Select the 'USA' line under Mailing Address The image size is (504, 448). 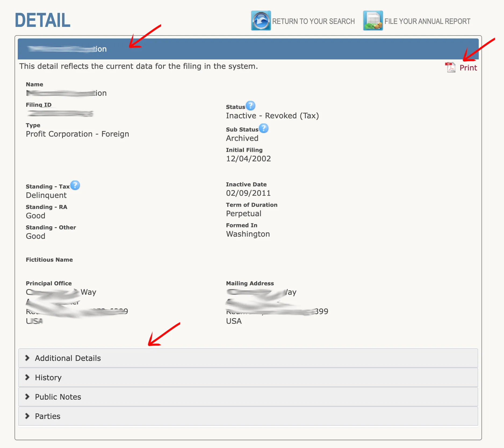click(x=234, y=321)
